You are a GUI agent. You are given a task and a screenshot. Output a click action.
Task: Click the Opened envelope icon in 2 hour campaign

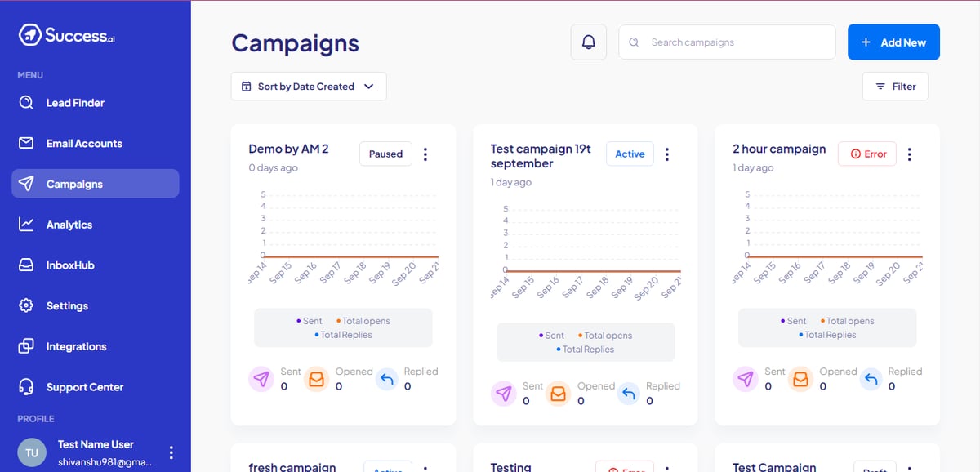pos(801,379)
